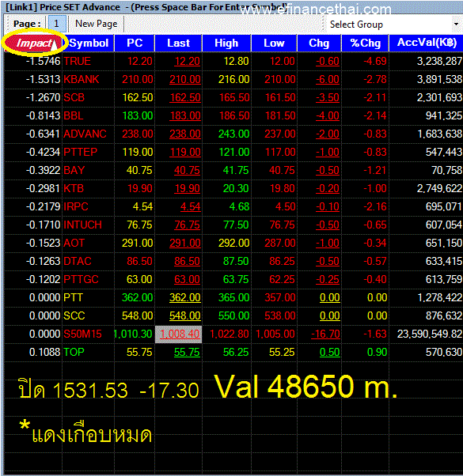Select the ADVANC symbol

(85, 134)
